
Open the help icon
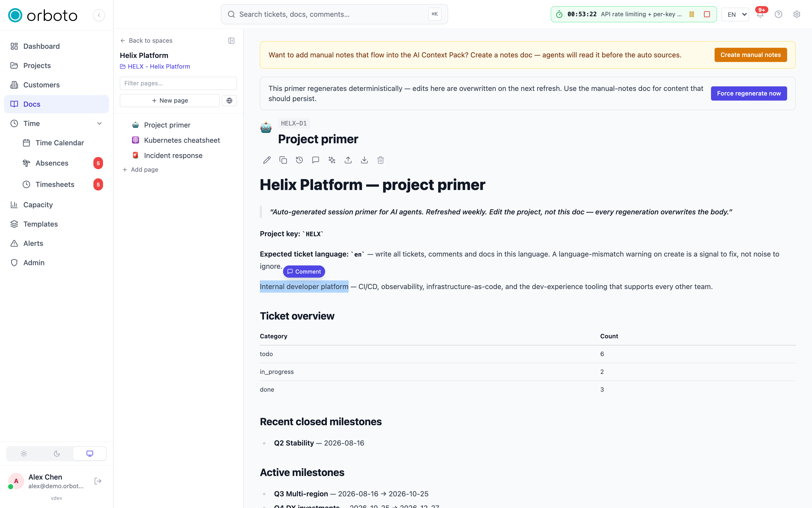[x=779, y=14]
